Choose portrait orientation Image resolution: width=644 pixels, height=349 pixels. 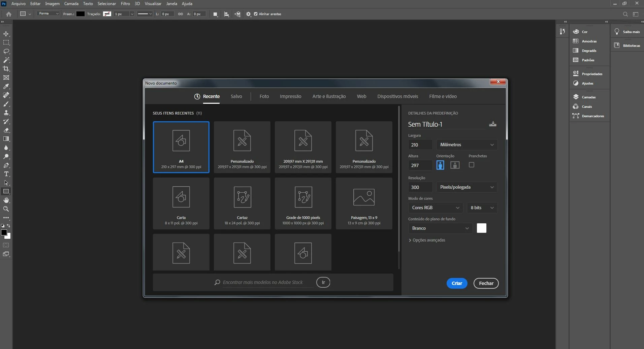(440, 165)
